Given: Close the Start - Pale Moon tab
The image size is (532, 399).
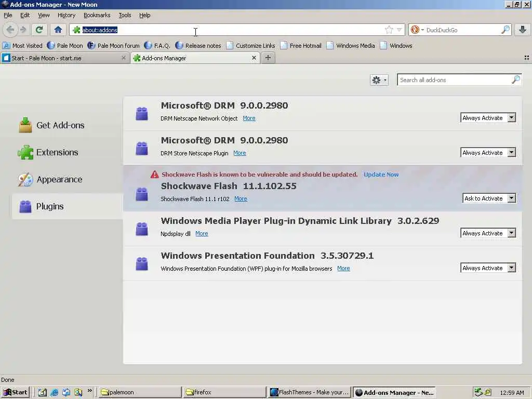Looking at the screenshot, I should tap(124, 58).
